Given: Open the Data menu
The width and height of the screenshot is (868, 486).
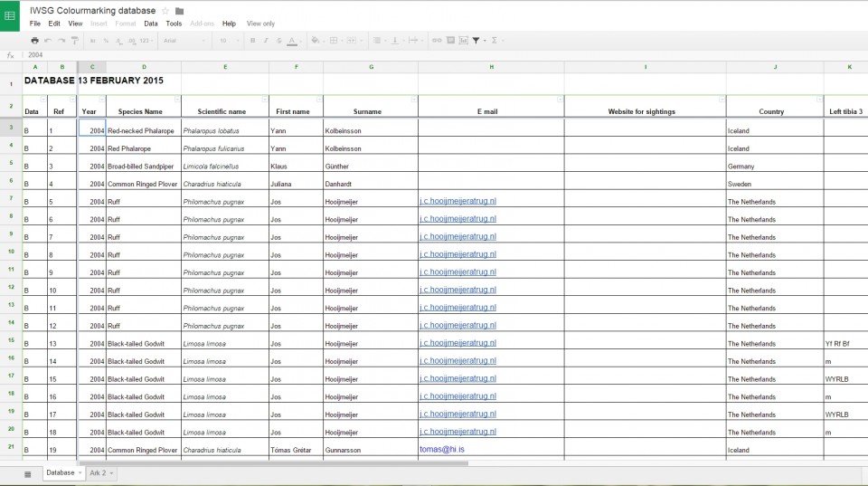Looking at the screenshot, I should click(150, 24).
